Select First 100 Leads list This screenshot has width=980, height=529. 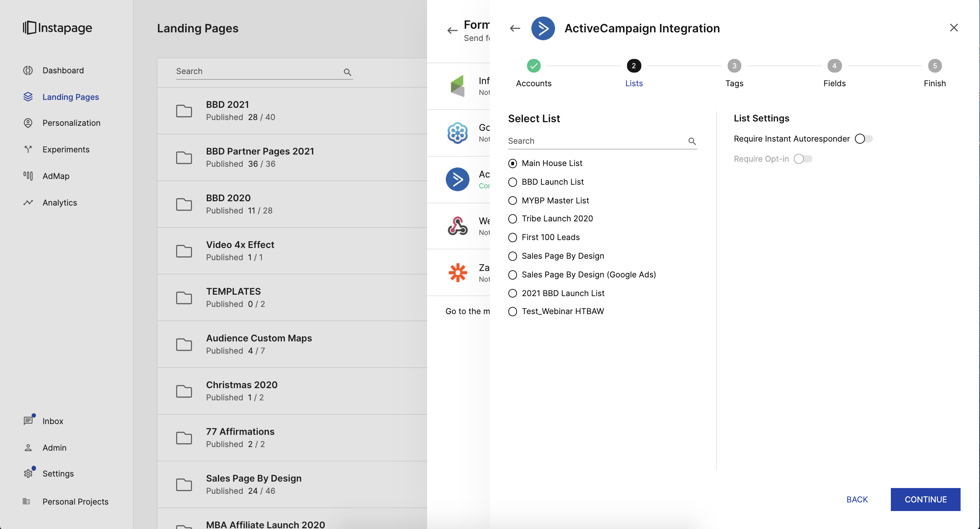[x=512, y=237]
